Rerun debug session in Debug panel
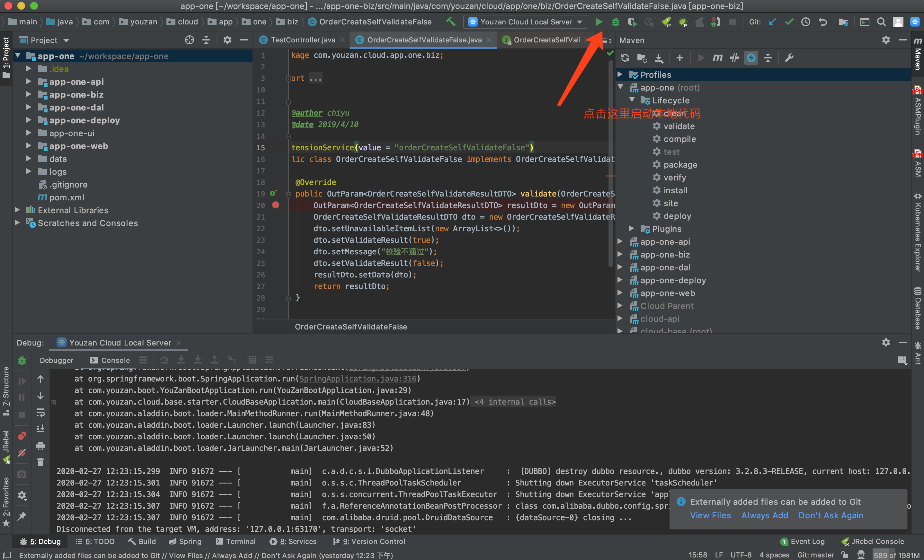This screenshot has width=924, height=560. click(22, 360)
